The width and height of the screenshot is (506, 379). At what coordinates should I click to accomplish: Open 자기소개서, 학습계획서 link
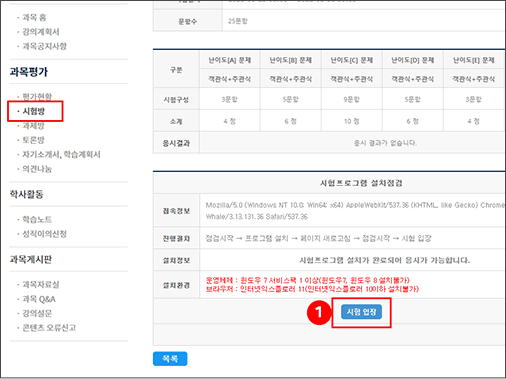click(x=61, y=154)
